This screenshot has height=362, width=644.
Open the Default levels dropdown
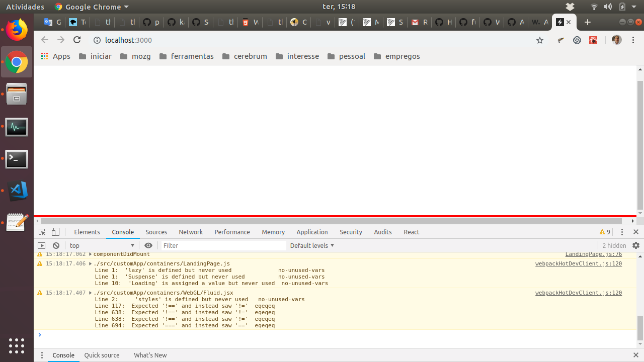pyautogui.click(x=312, y=245)
